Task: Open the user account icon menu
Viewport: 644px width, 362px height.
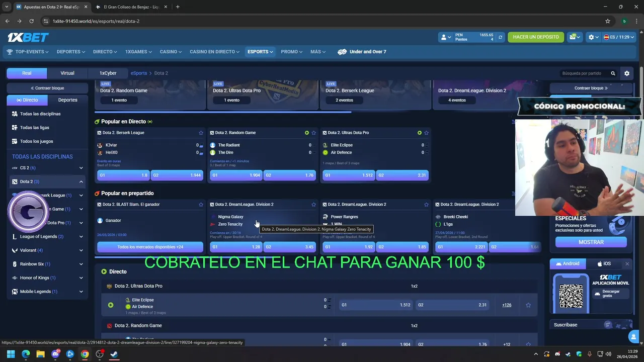Action: point(446,37)
